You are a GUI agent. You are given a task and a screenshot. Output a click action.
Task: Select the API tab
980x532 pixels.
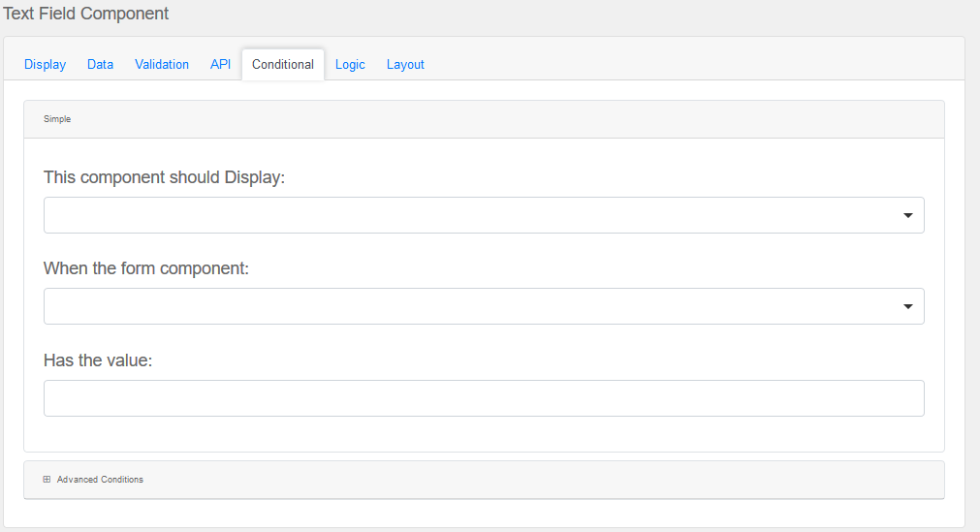pos(220,65)
